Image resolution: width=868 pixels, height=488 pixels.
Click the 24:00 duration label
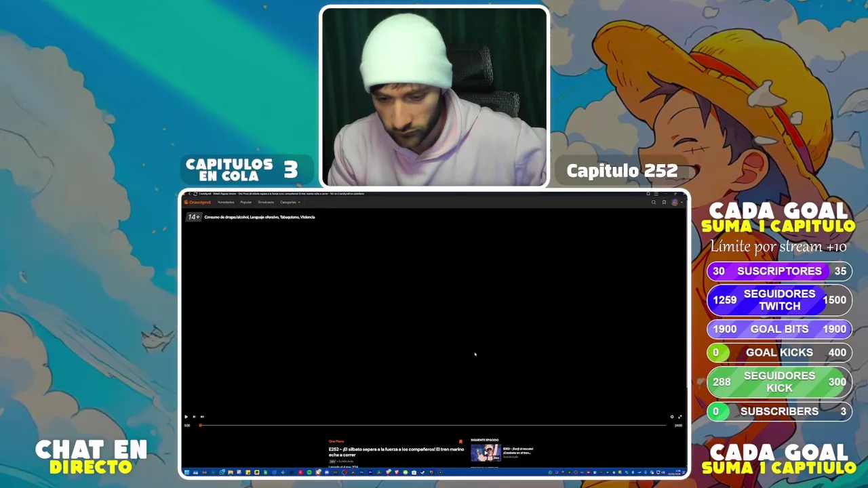pyautogui.click(x=678, y=425)
